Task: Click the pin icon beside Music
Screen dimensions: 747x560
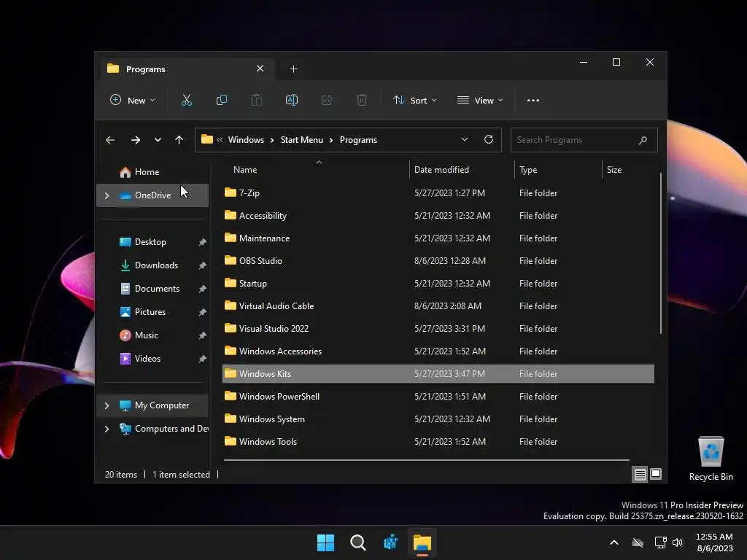Action: point(203,335)
